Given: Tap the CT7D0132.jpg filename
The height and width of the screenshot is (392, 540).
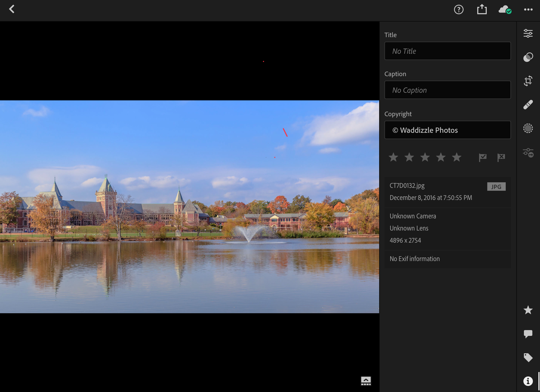Looking at the screenshot, I should click(407, 186).
